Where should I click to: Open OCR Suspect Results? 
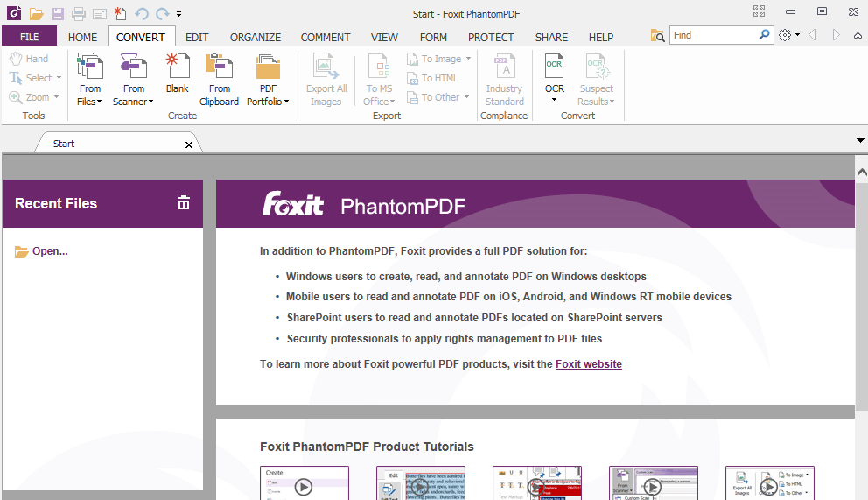pyautogui.click(x=596, y=79)
